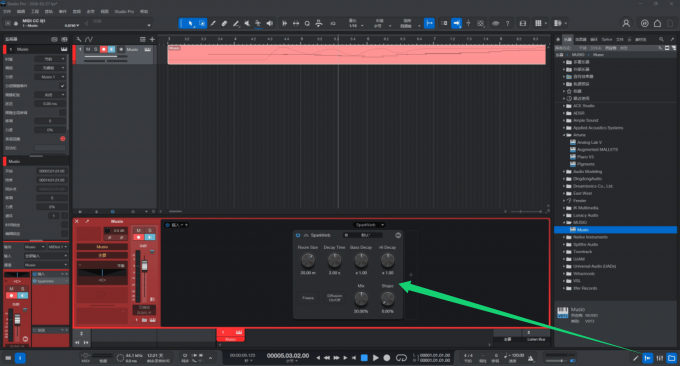Toggle the blue snap button in toolbar
Viewport: 680px width, 366px height.
coord(429,23)
